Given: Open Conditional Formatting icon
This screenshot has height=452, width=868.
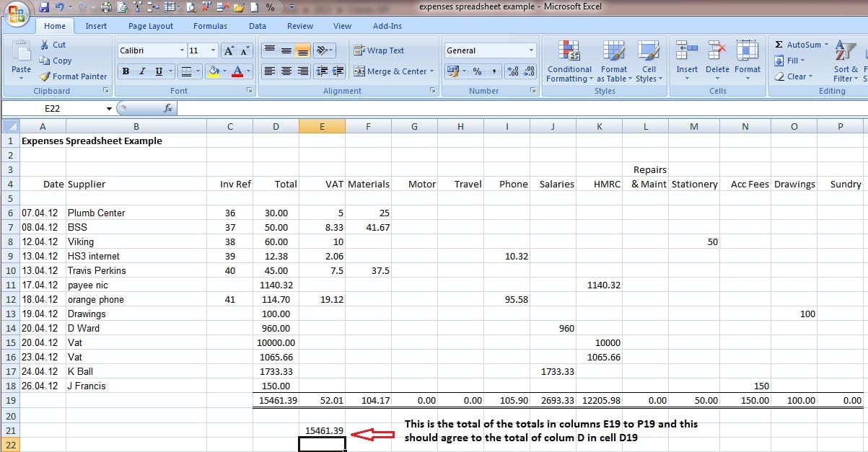Looking at the screenshot, I should pos(569,51).
